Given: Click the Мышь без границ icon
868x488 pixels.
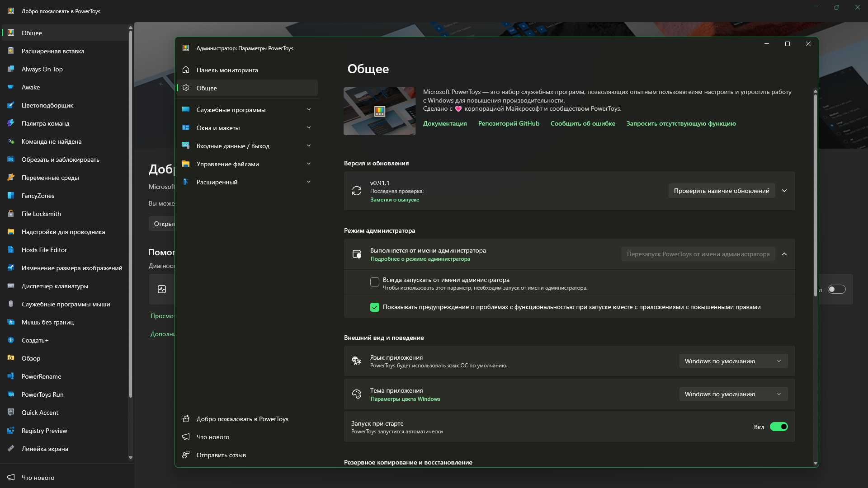Looking at the screenshot, I should [11, 322].
